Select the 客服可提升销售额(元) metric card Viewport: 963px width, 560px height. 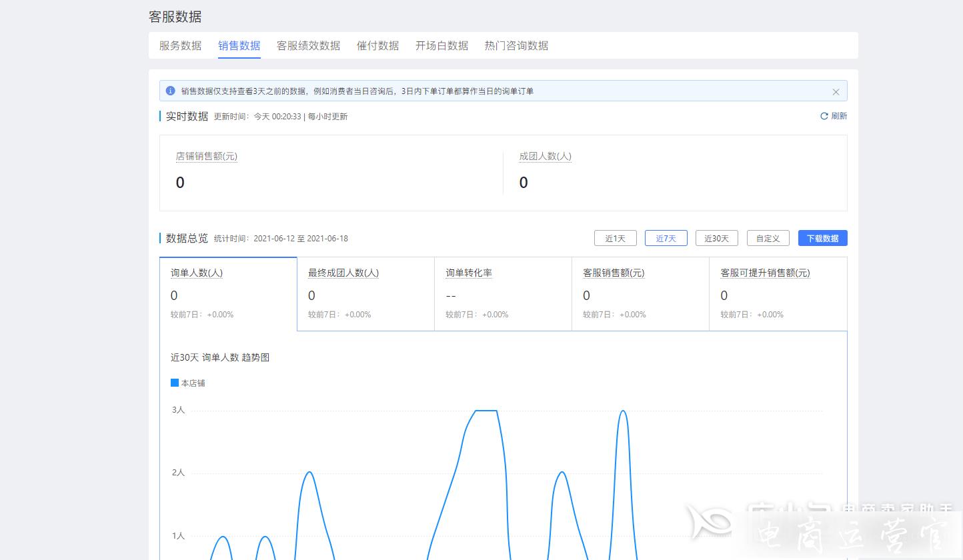[x=778, y=294]
